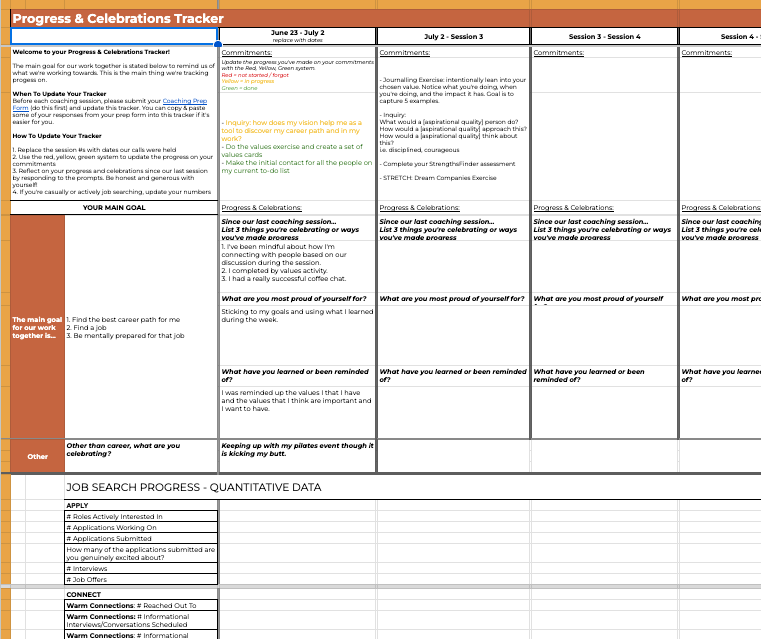
Task: Click 'Warm Connections: # Reached Out To' row
Action: 141,606
